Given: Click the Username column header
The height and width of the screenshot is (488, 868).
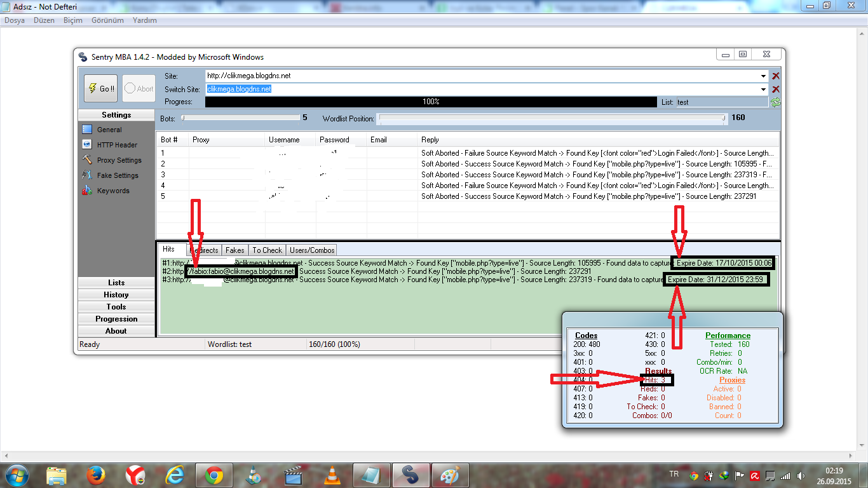Looking at the screenshot, I should tap(283, 140).
